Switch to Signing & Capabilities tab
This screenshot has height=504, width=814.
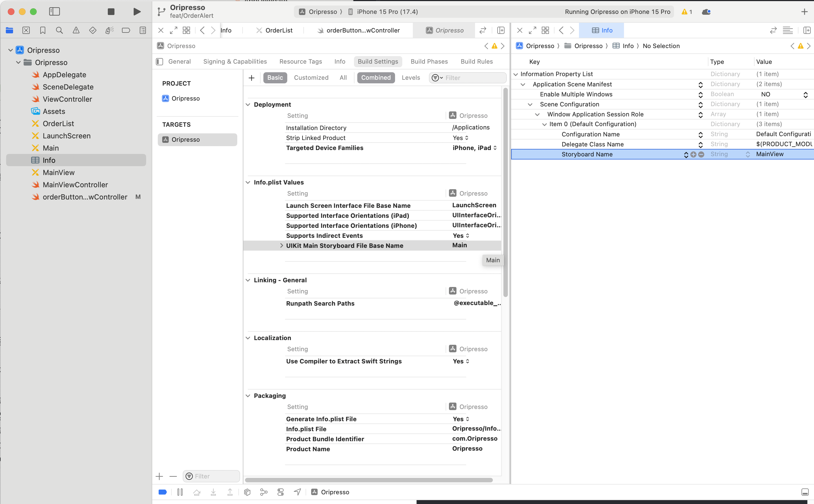tap(235, 61)
